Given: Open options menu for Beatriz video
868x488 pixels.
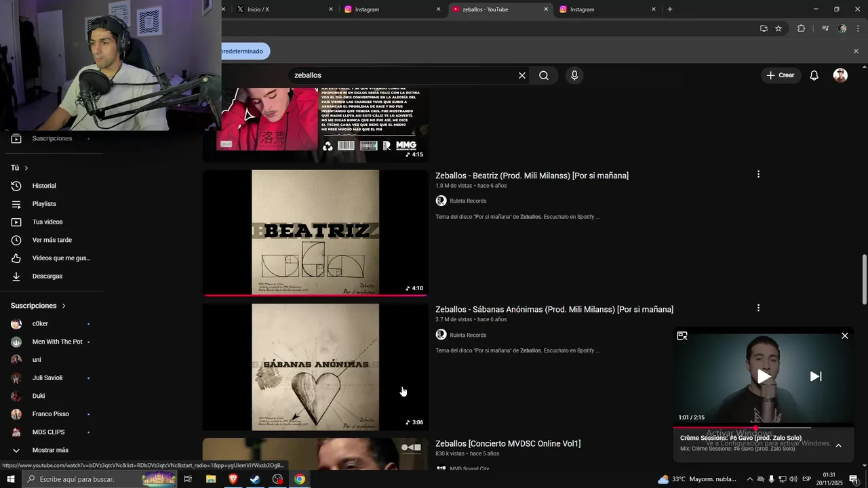Looking at the screenshot, I should point(758,174).
